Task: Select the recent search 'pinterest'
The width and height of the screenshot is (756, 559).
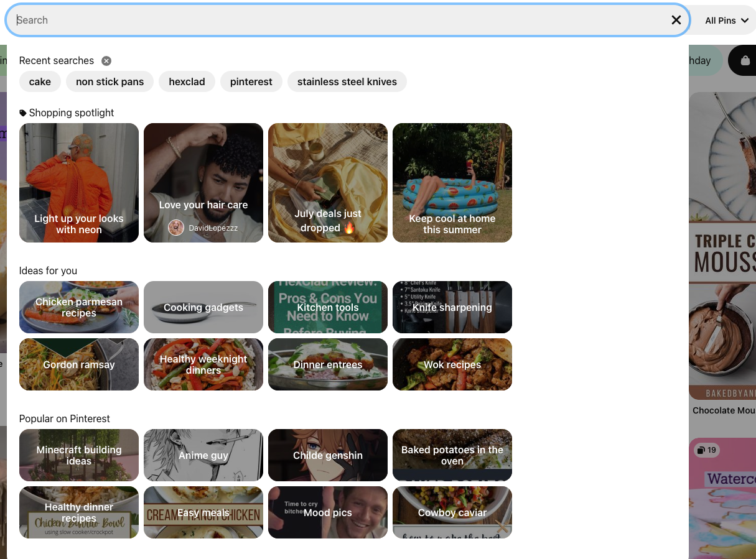Action: (x=251, y=81)
